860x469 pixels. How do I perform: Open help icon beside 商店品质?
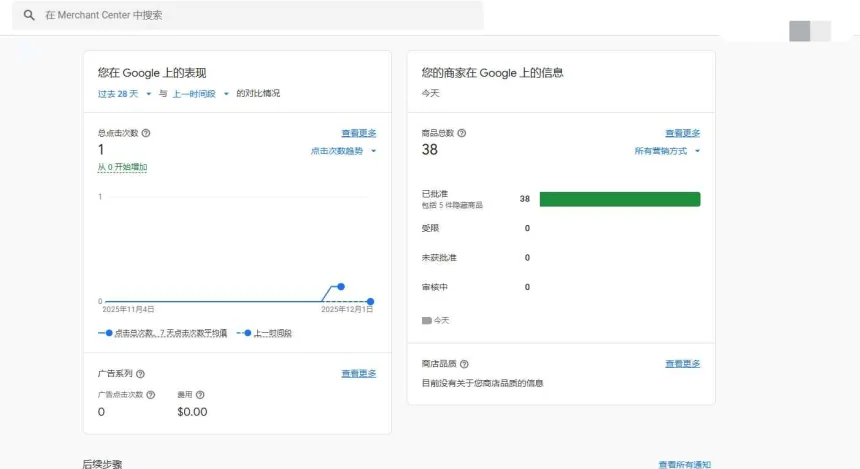click(x=464, y=364)
